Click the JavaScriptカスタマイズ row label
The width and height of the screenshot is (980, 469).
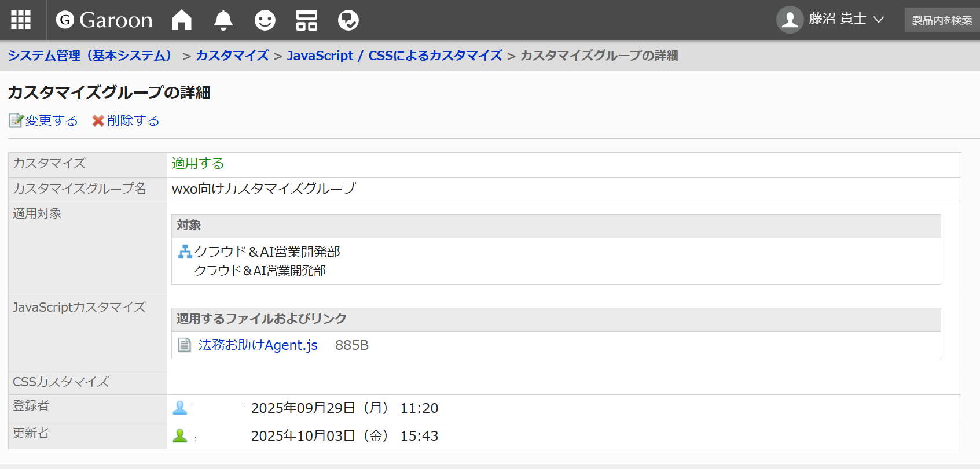(x=79, y=307)
